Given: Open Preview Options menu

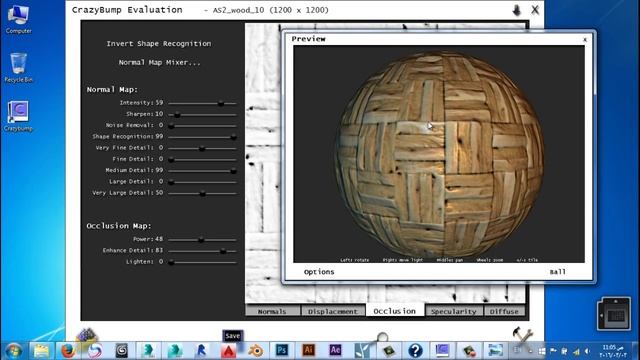Looking at the screenshot, I should click(x=319, y=272).
